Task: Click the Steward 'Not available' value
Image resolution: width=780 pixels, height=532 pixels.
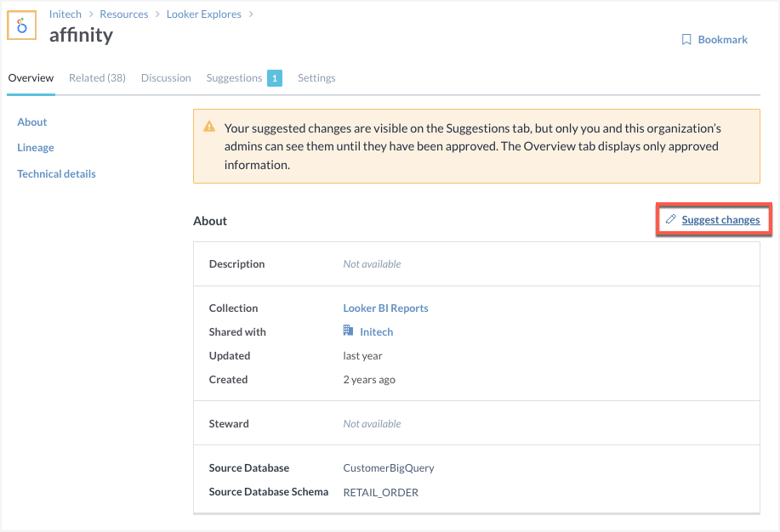Action: pos(372,423)
